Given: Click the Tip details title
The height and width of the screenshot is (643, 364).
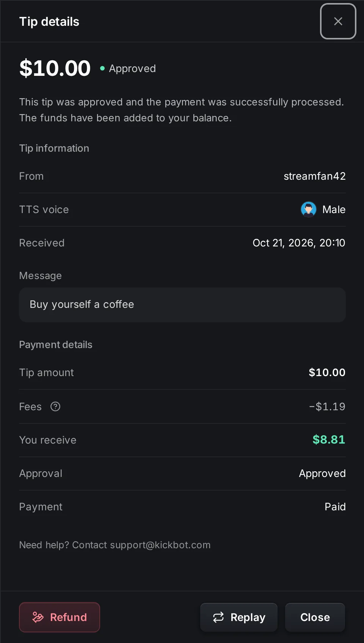Looking at the screenshot, I should click(49, 22).
